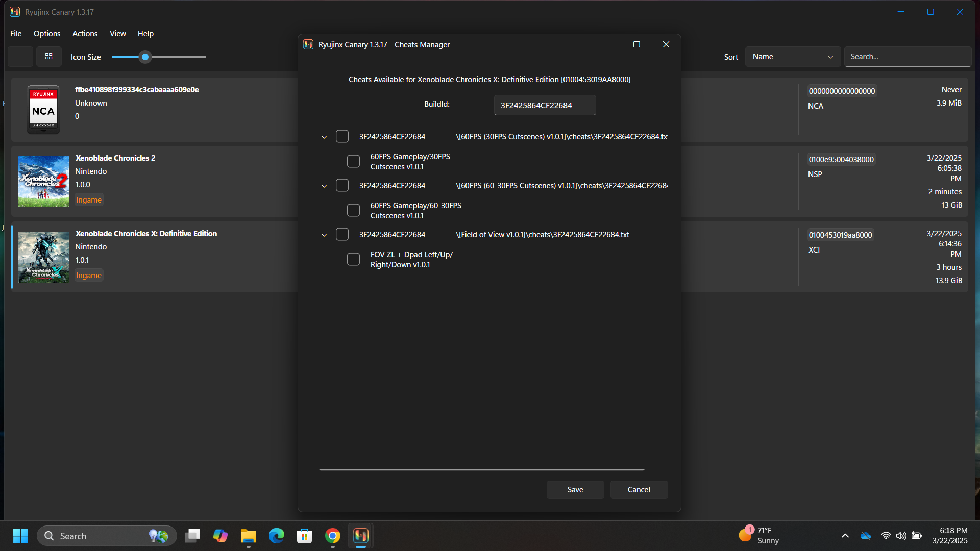Collapse the Field of View cheat group
Screen dimensions: 980x551
tap(324, 235)
